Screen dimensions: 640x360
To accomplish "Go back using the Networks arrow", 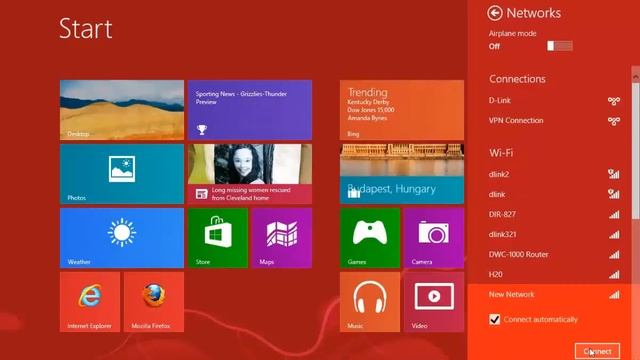I will point(495,13).
